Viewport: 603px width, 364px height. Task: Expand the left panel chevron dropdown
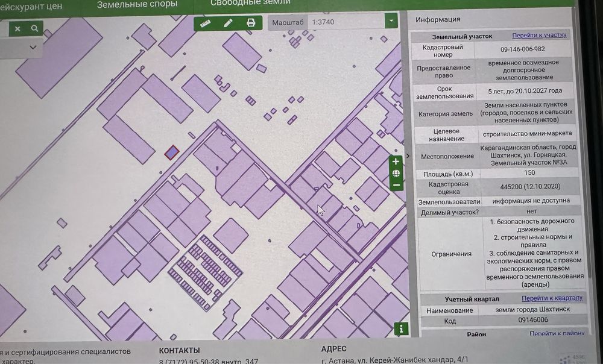(x=33, y=47)
